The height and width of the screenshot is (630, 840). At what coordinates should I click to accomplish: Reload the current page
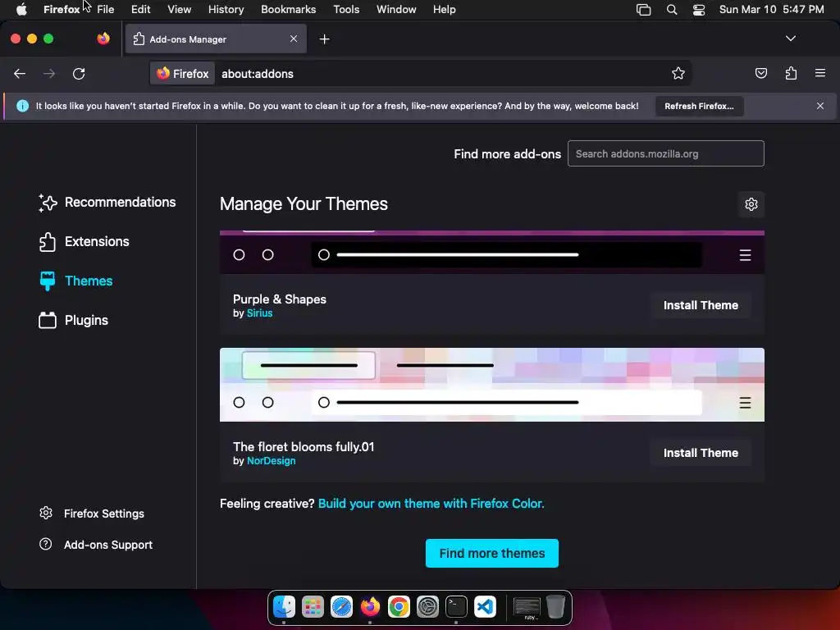(79, 74)
